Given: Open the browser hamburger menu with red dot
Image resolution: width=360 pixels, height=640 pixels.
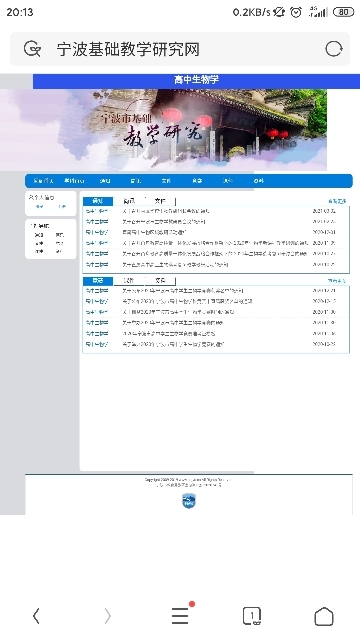Looking at the screenshot, I should pyautogui.click(x=180, y=615).
